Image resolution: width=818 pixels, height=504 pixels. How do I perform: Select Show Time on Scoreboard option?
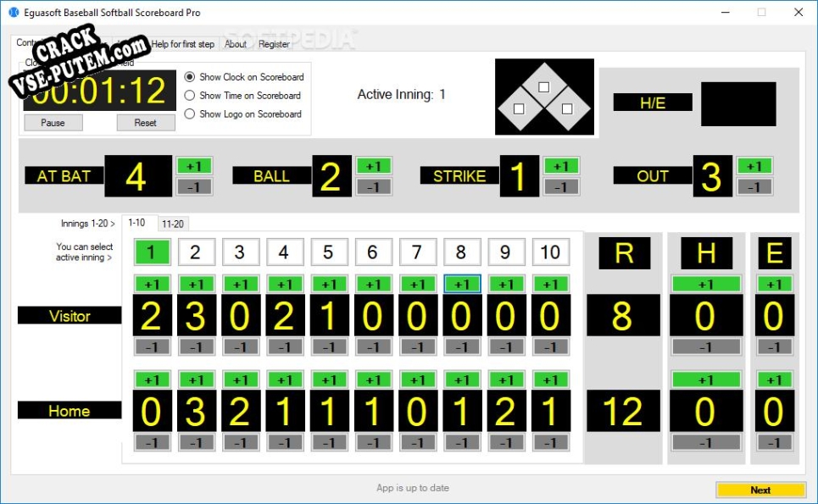coord(242,96)
